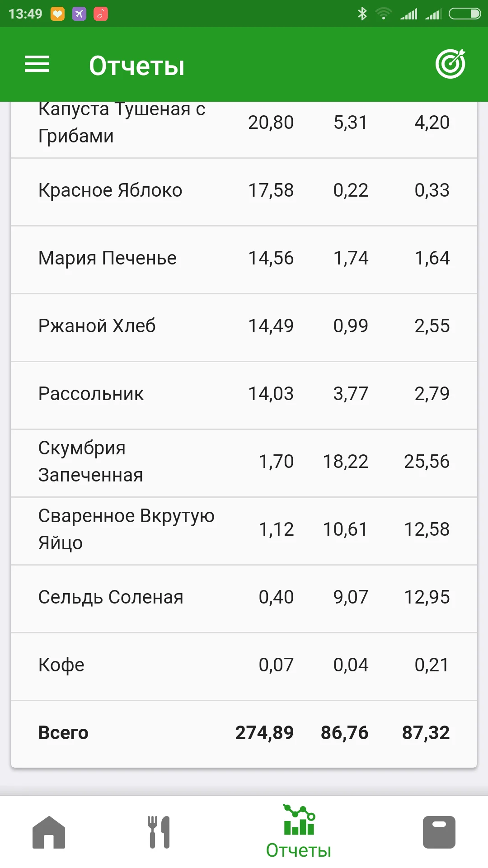Open the Рассольник entry

pyautogui.click(x=244, y=394)
